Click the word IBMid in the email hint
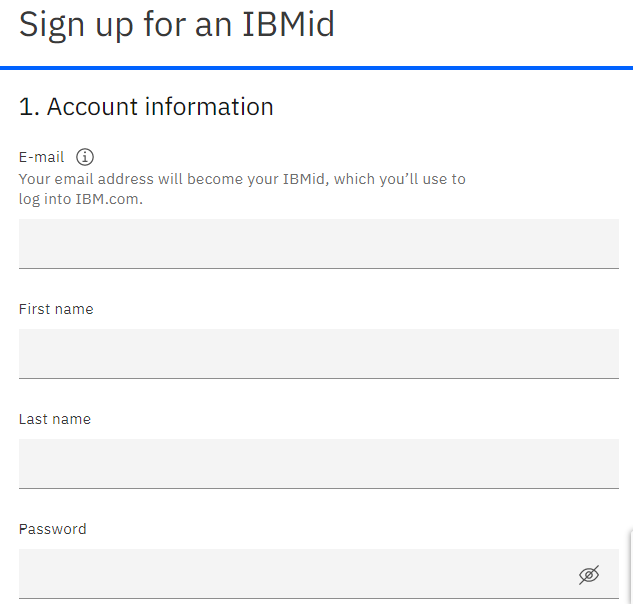Image resolution: width=633 pixels, height=604 pixels. pyautogui.click(x=305, y=179)
